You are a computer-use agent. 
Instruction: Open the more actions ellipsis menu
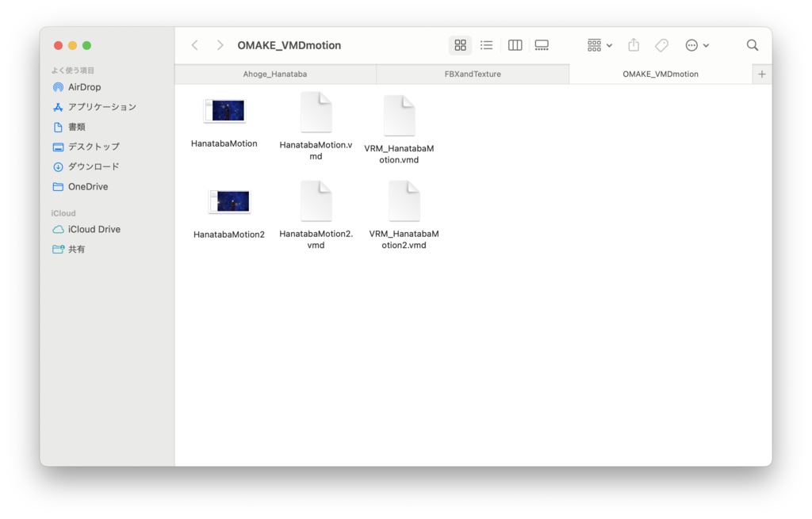[x=696, y=45]
